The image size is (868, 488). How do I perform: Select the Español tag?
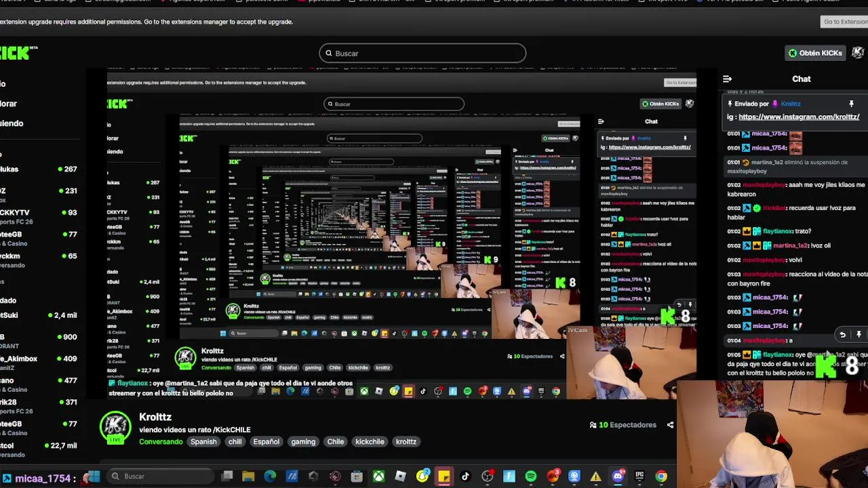click(x=266, y=441)
